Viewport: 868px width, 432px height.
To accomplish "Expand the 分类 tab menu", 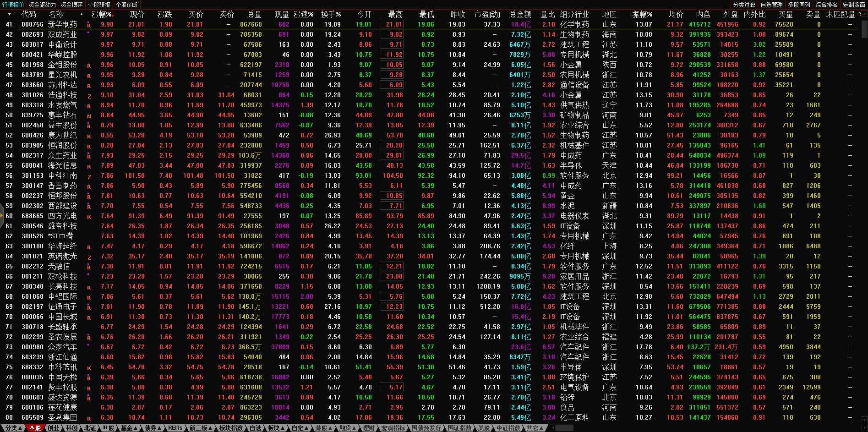I will pyautogui.click(x=13, y=428).
